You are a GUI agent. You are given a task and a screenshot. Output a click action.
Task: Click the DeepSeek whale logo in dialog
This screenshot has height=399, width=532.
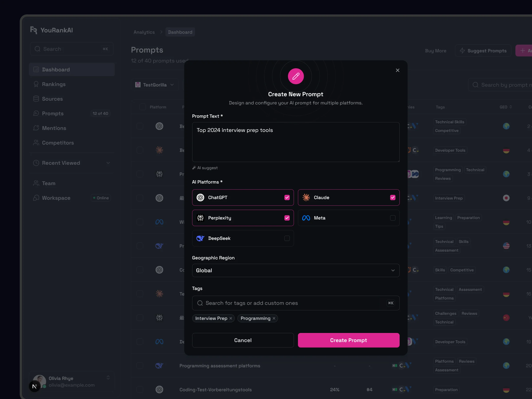coord(200,238)
